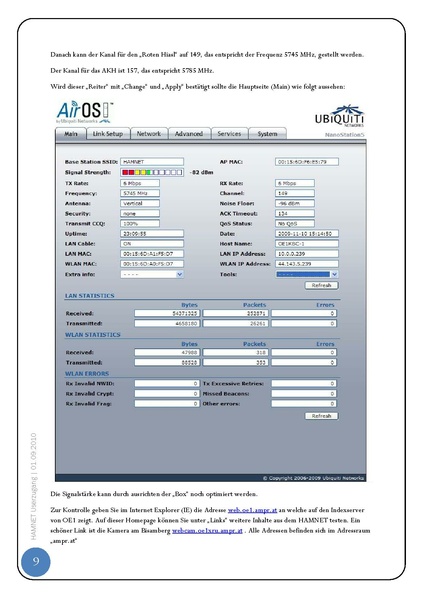Click the QoS Status field
Screen dimensions: 423x598
coord(295,223)
